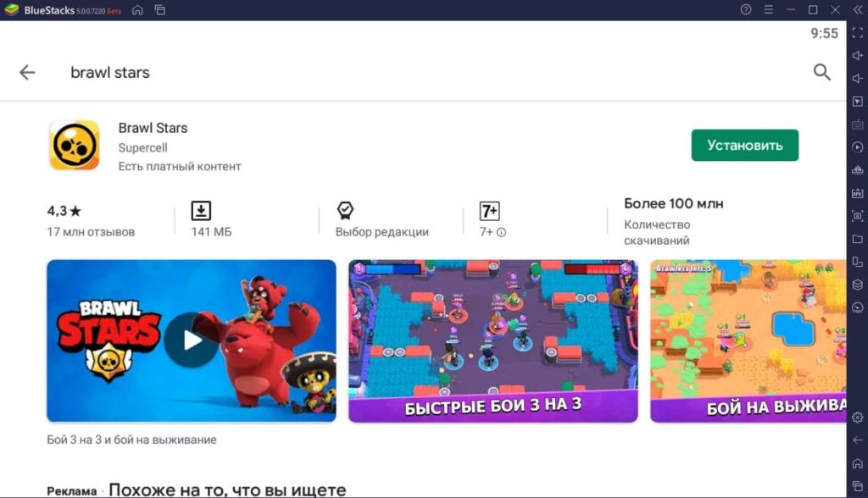Open the 3 на 3 battles screenshot thumbnail
The image size is (868, 498).
click(x=492, y=340)
